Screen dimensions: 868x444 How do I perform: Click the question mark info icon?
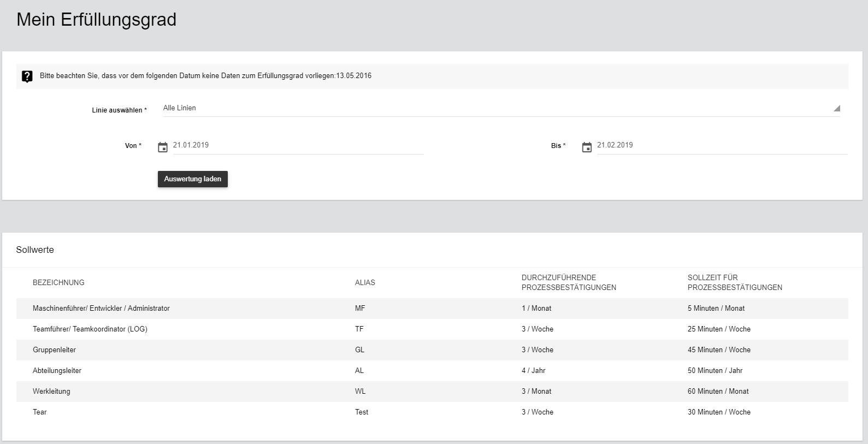27,76
